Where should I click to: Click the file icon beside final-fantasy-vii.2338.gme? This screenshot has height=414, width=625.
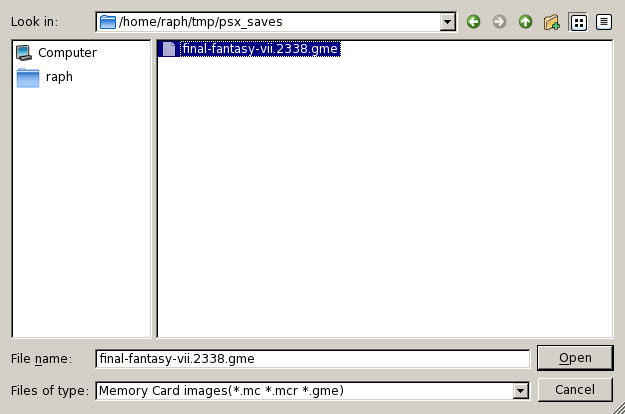click(x=169, y=49)
